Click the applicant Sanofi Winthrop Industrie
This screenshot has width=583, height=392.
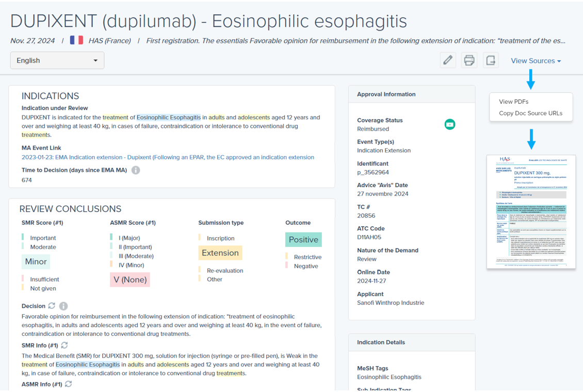click(x=391, y=303)
